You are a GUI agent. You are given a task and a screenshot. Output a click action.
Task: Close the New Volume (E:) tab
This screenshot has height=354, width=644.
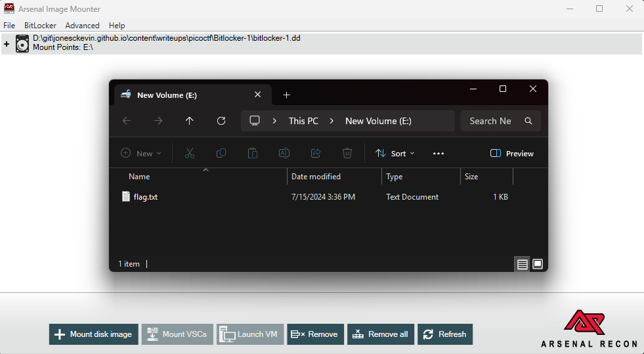[257, 95]
